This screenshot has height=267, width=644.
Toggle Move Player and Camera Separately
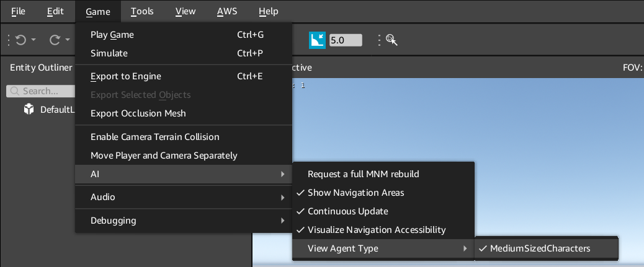pos(184,155)
